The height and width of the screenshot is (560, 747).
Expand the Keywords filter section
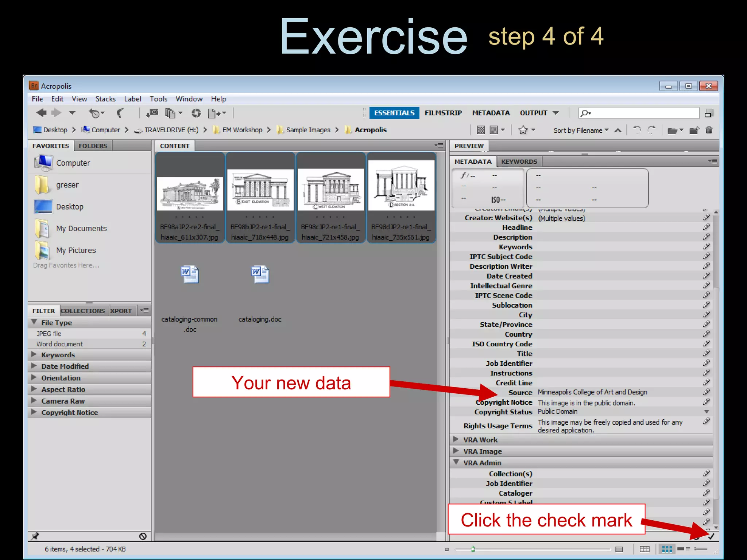(34, 354)
